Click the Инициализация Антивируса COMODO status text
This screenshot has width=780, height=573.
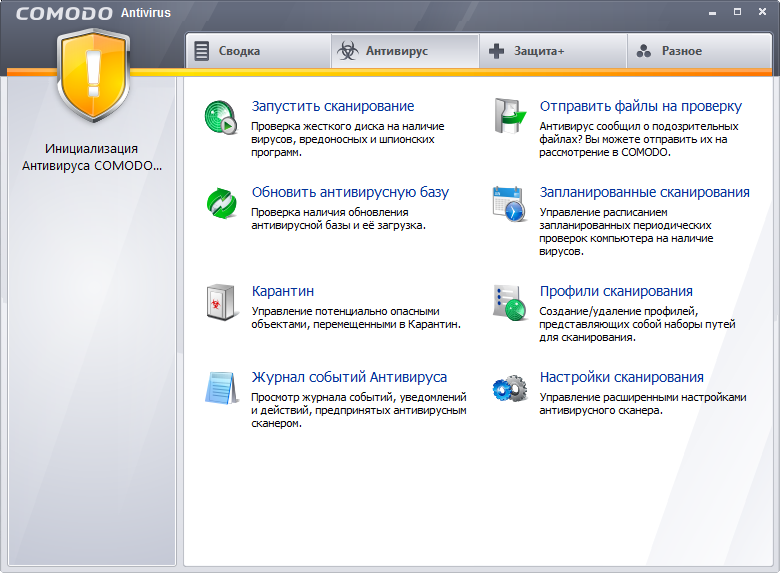[92, 157]
